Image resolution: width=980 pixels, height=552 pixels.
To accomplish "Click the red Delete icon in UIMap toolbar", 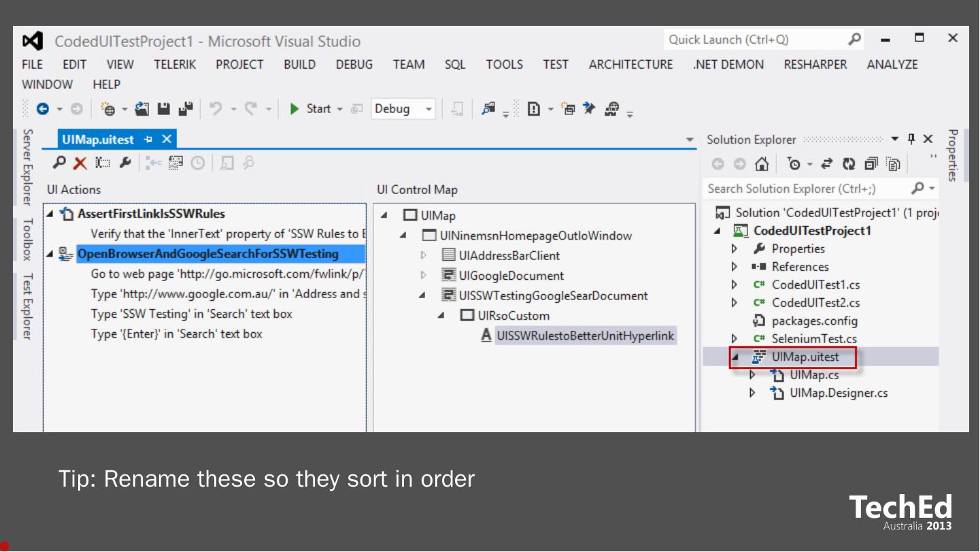I will point(80,163).
